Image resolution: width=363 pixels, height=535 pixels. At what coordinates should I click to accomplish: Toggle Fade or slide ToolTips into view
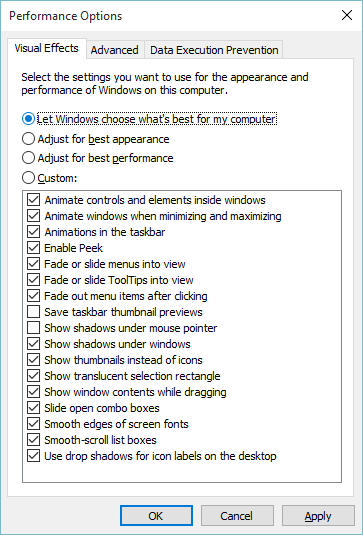[x=33, y=280]
